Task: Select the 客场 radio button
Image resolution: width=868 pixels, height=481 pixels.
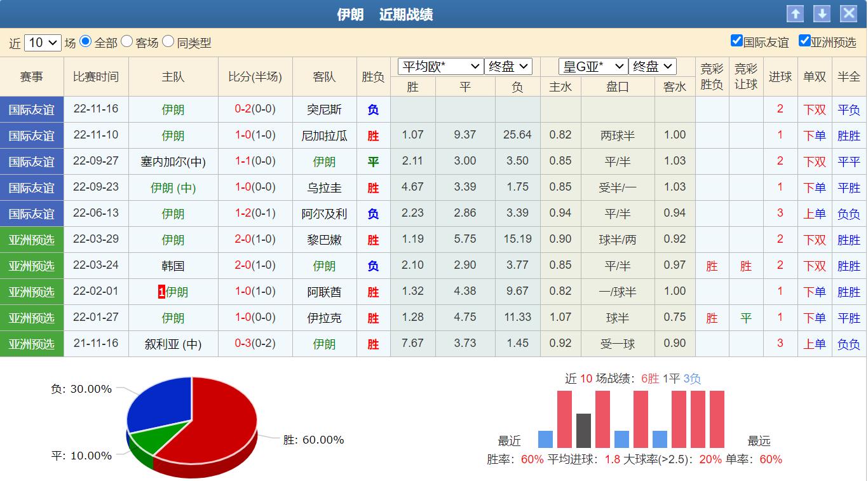Action: point(127,41)
